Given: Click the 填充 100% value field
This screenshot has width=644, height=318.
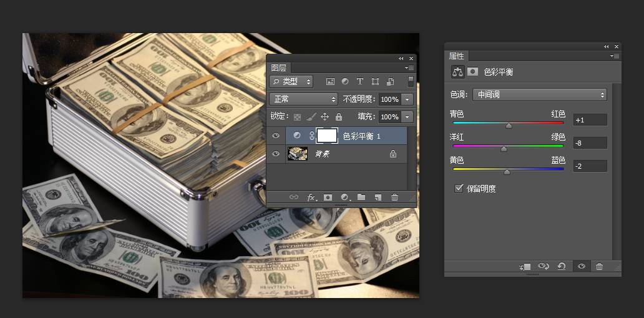Looking at the screenshot, I should 390,117.
